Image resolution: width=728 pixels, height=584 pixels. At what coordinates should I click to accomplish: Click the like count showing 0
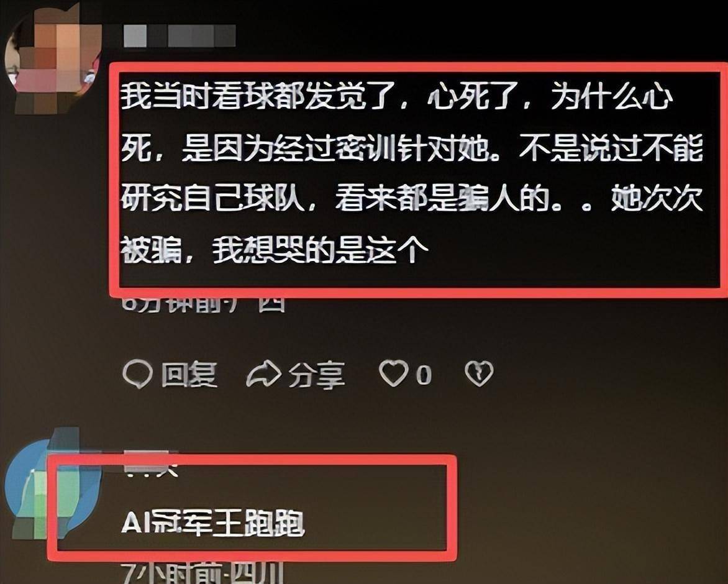(x=424, y=375)
